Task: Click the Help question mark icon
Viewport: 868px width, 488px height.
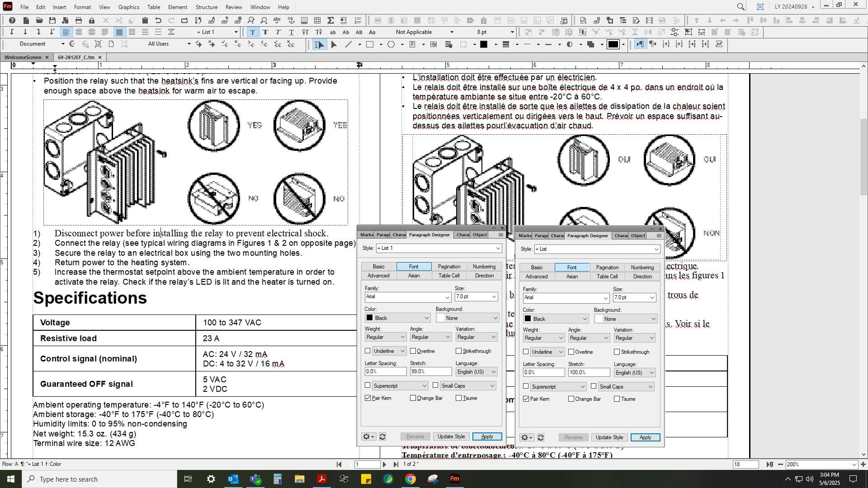Action: click(x=12, y=20)
